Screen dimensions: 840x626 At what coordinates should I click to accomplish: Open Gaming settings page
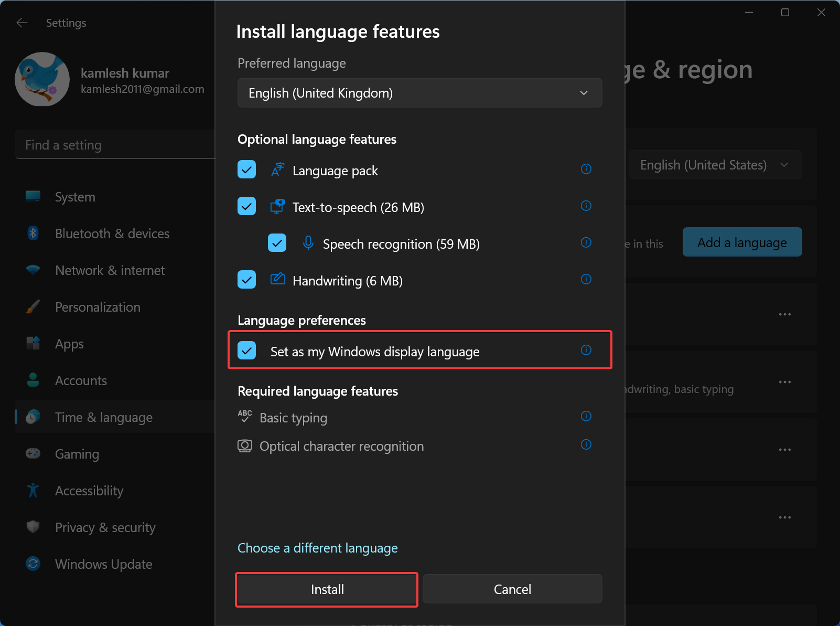pos(115,454)
